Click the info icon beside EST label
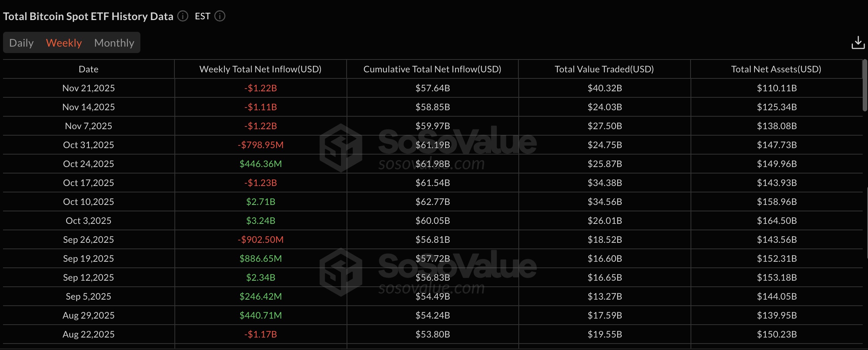The width and height of the screenshot is (868, 350). pos(219,16)
